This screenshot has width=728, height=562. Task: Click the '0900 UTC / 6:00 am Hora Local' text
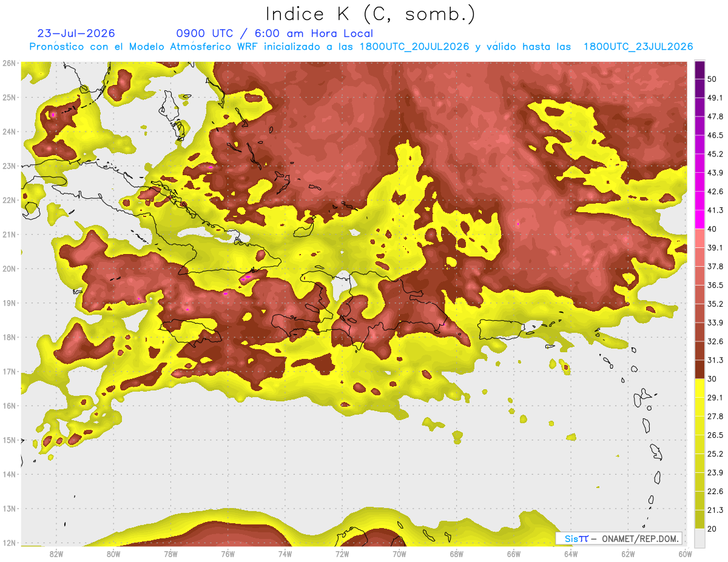[x=274, y=33]
